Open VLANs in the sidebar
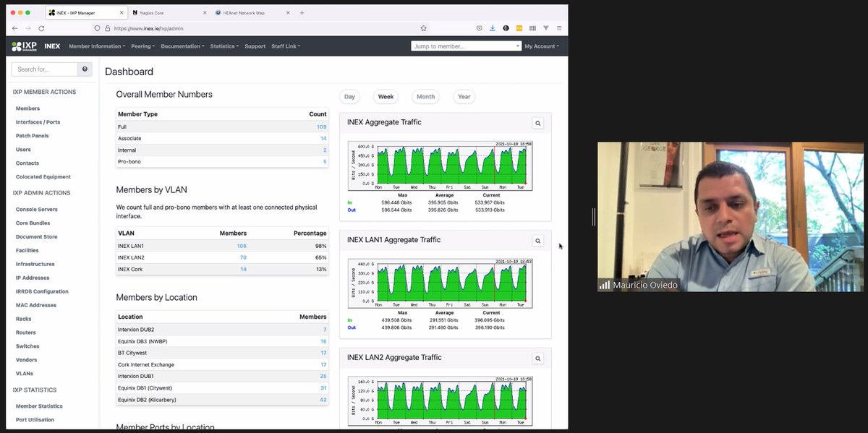This screenshot has width=868, height=433. (25, 374)
